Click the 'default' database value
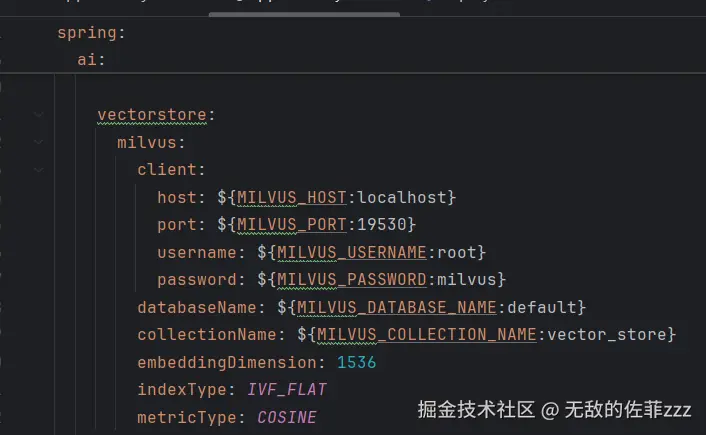Image resolution: width=706 pixels, height=435 pixels. (x=542, y=308)
